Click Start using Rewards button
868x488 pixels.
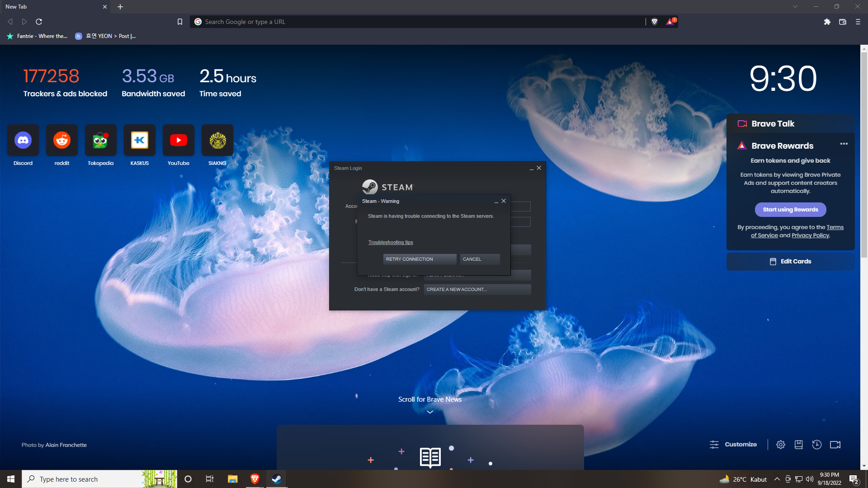(790, 210)
